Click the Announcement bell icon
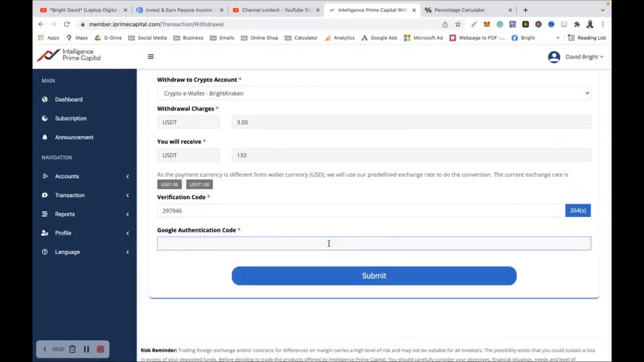 click(x=45, y=137)
